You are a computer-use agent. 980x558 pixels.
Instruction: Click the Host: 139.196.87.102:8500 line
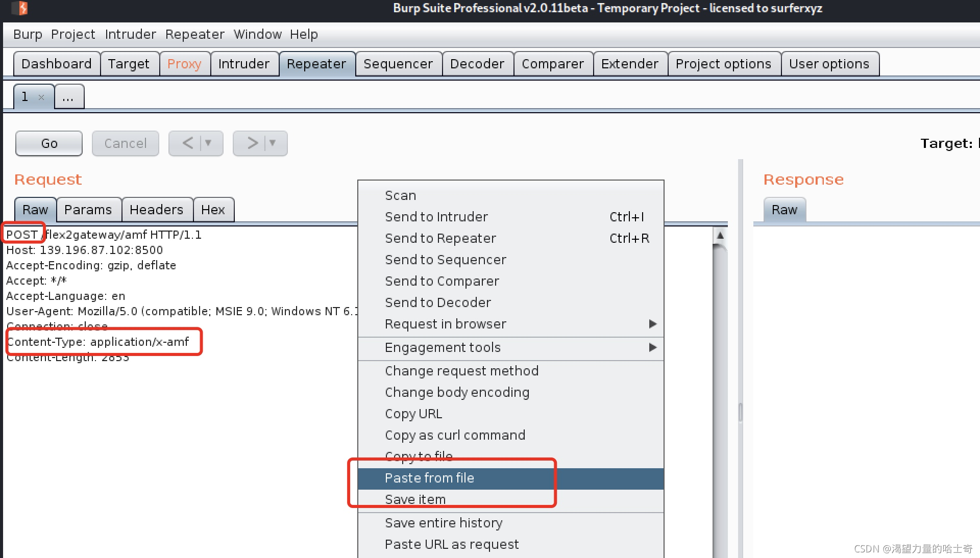pos(85,250)
